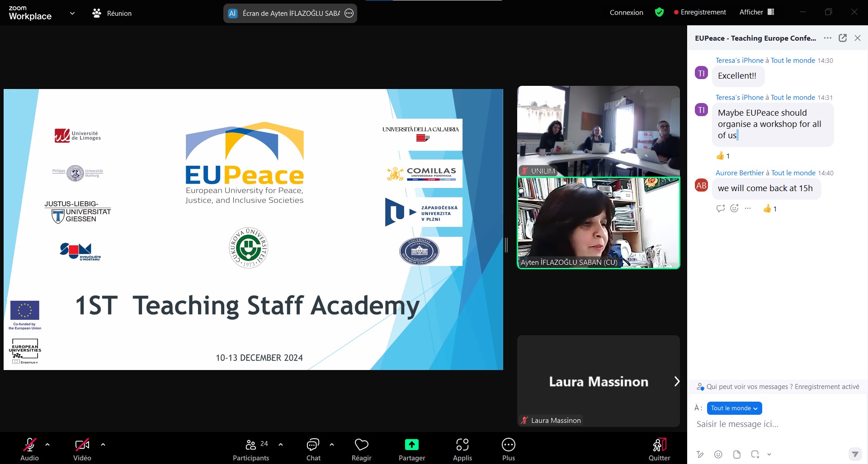Image resolution: width=868 pixels, height=464 pixels.
Task: Click thumbs-up reaction under workshop message
Action: coord(723,156)
